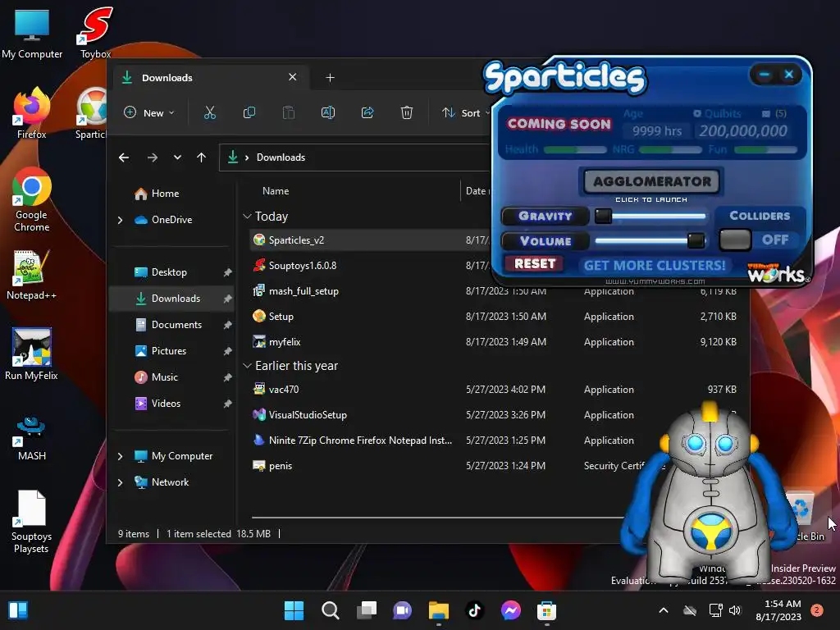The image size is (840, 630).
Task: Go forward with the Explorer forward arrow
Action: (152, 157)
